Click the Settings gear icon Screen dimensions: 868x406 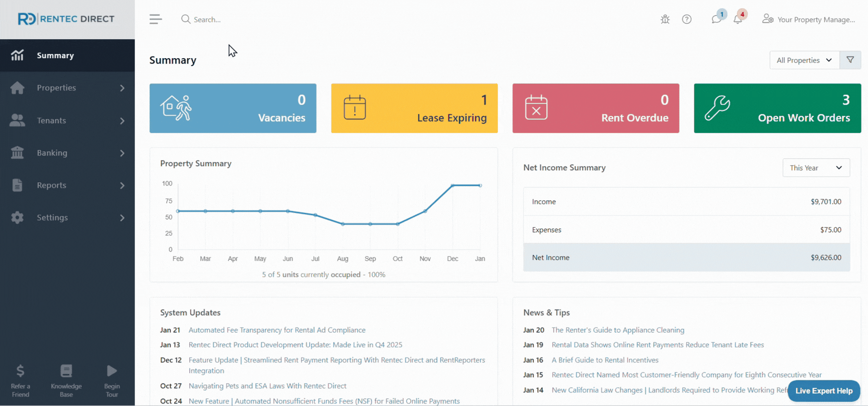coord(17,217)
